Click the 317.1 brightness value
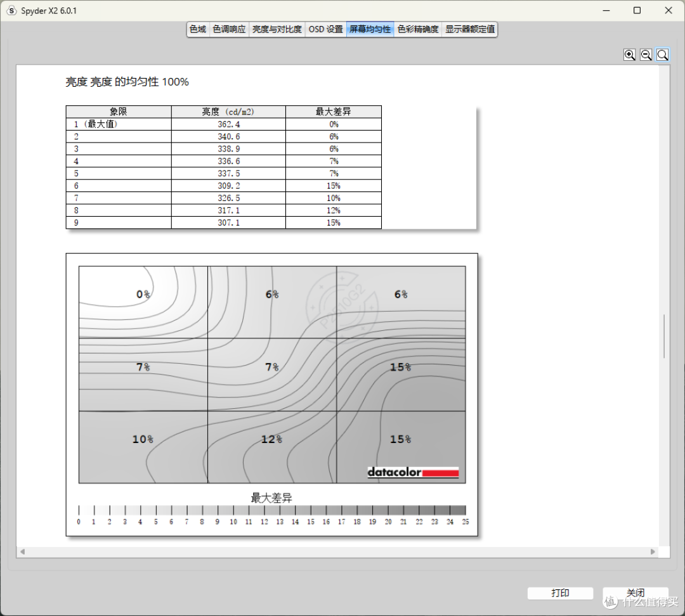 228,210
